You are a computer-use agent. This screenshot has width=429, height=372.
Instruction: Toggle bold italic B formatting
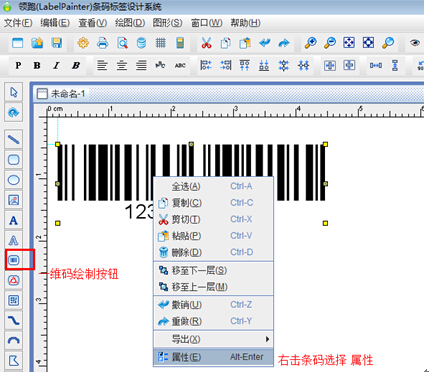76,65
